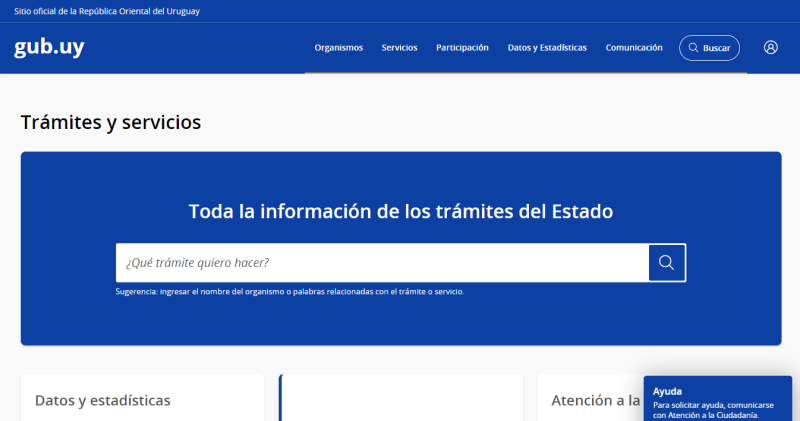The width and height of the screenshot is (800, 421).
Task: Select Participación in the navigation bar
Action: tap(462, 48)
